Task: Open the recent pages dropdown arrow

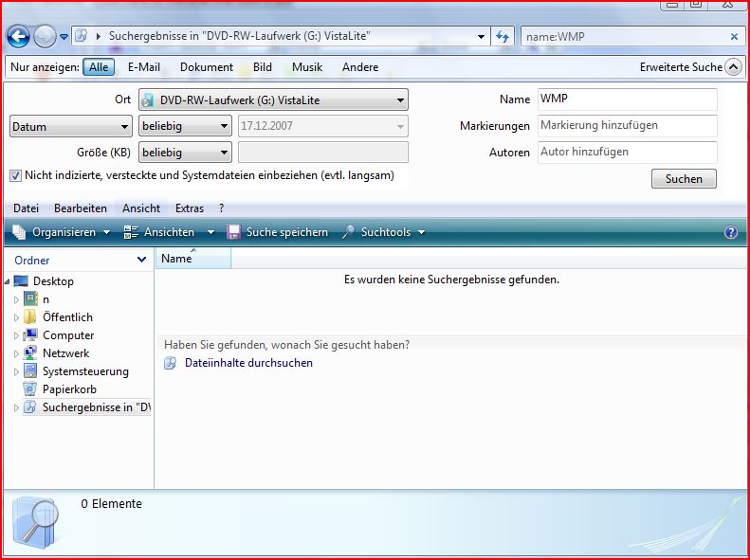Action: 64,37
